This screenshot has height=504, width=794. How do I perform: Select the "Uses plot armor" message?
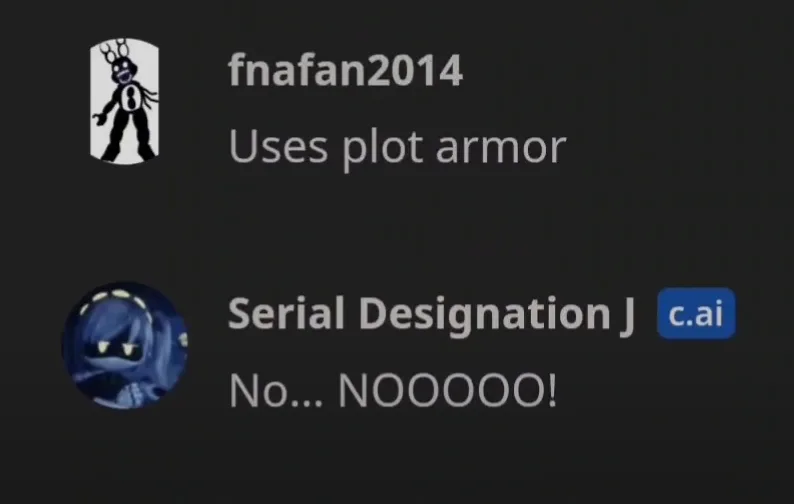[397, 147]
